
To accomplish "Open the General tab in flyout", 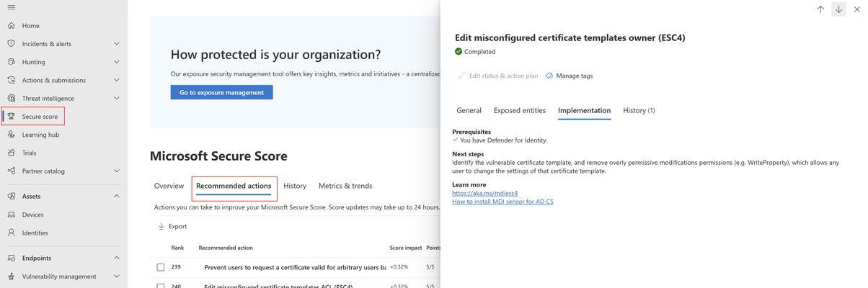I will point(469,110).
